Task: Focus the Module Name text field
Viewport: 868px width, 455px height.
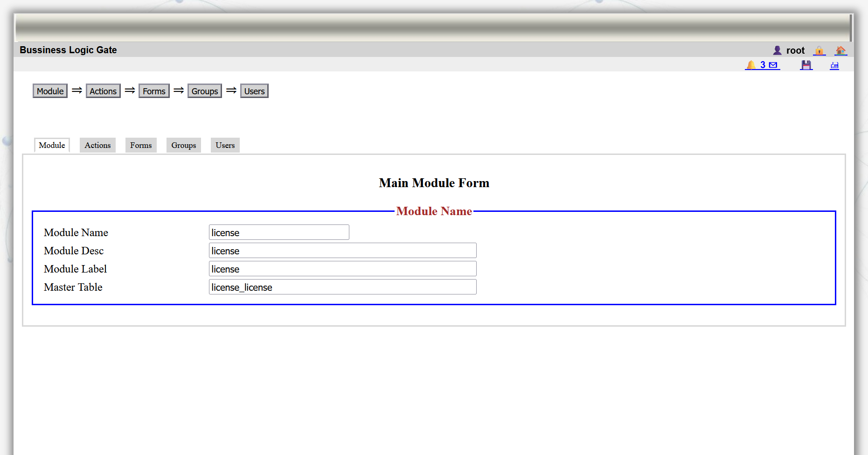Action: point(279,232)
